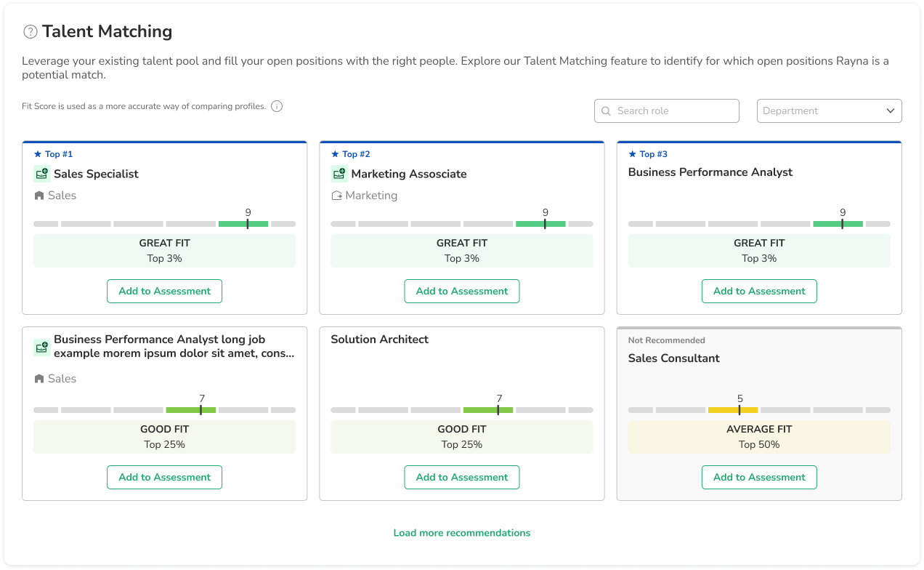Add Solution Architect to Assessment

(462, 478)
